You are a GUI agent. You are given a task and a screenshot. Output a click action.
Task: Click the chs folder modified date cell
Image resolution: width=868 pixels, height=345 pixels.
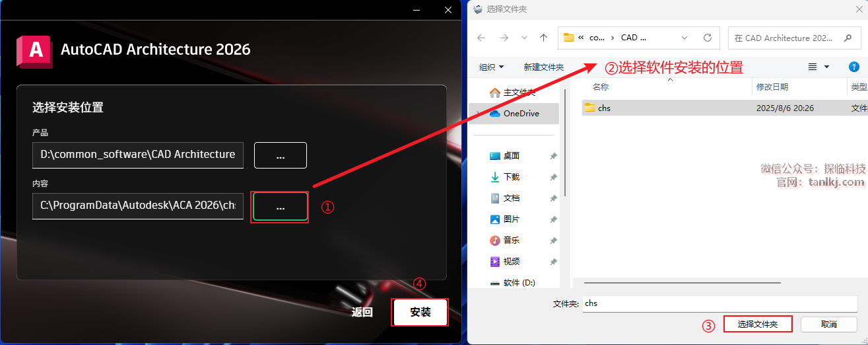[x=785, y=108]
